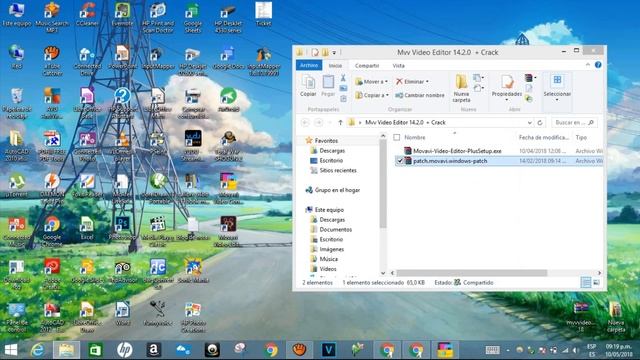640x360 pixels.
Task: Open Papelera de reciclaje on desktop
Action: pyautogui.click(x=16, y=104)
